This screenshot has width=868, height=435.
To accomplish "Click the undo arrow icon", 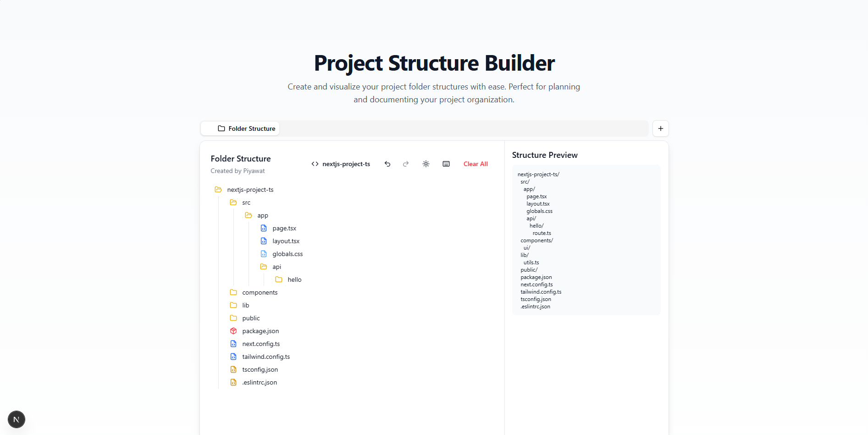I will [x=387, y=164].
